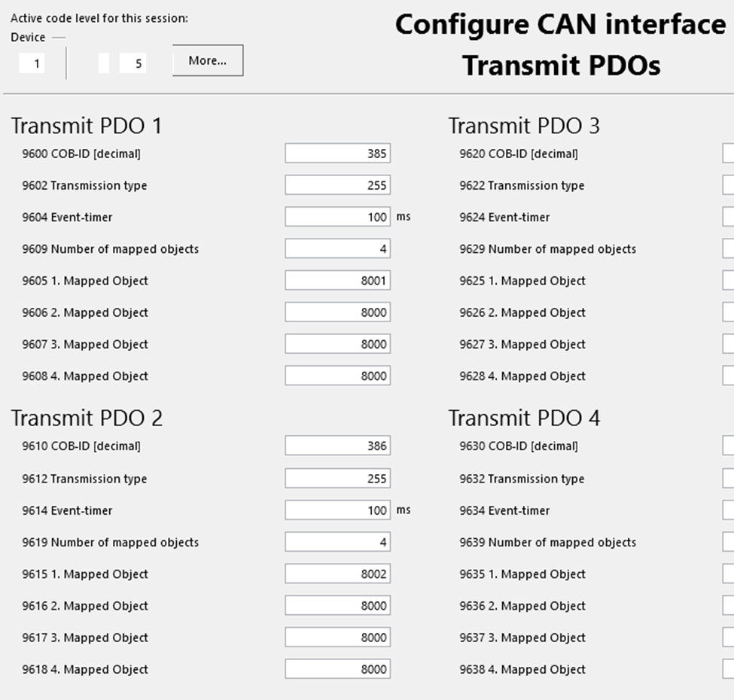Select the 9602 Transmission type field
This screenshot has width=734, height=700.
[337, 185]
